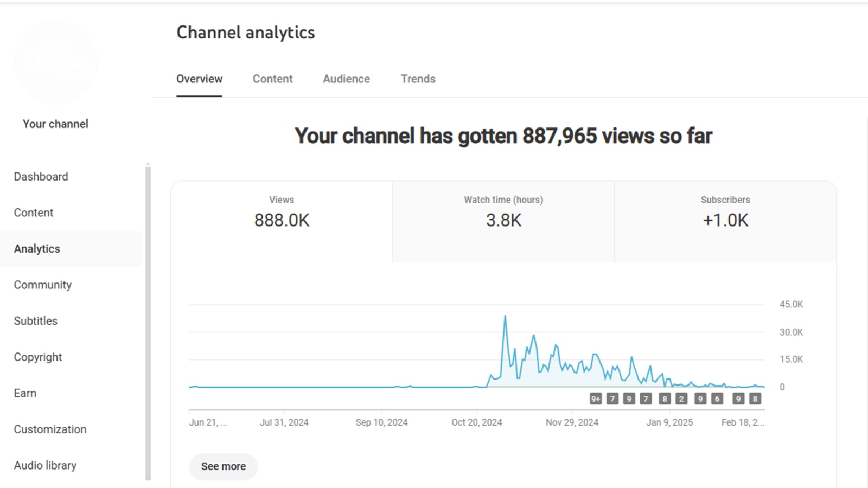Open Dashboard from the left sidebar
This screenshot has height=488, width=868.
41,177
